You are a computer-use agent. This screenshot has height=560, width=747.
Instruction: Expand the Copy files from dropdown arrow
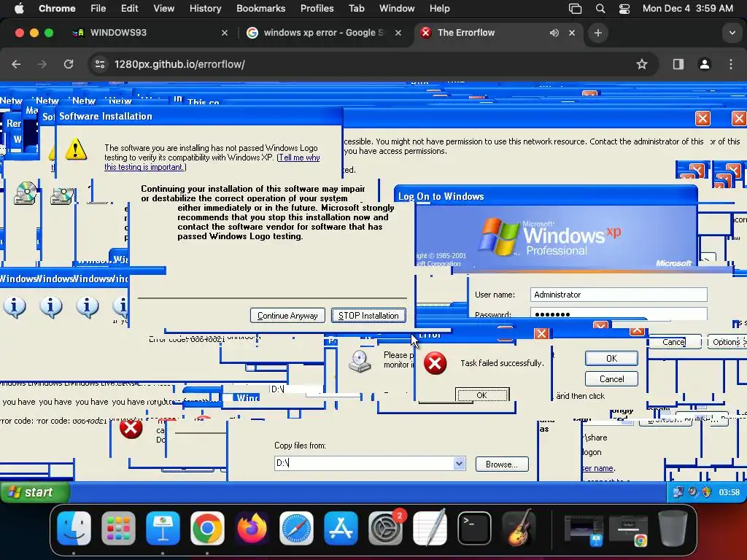[459, 463]
